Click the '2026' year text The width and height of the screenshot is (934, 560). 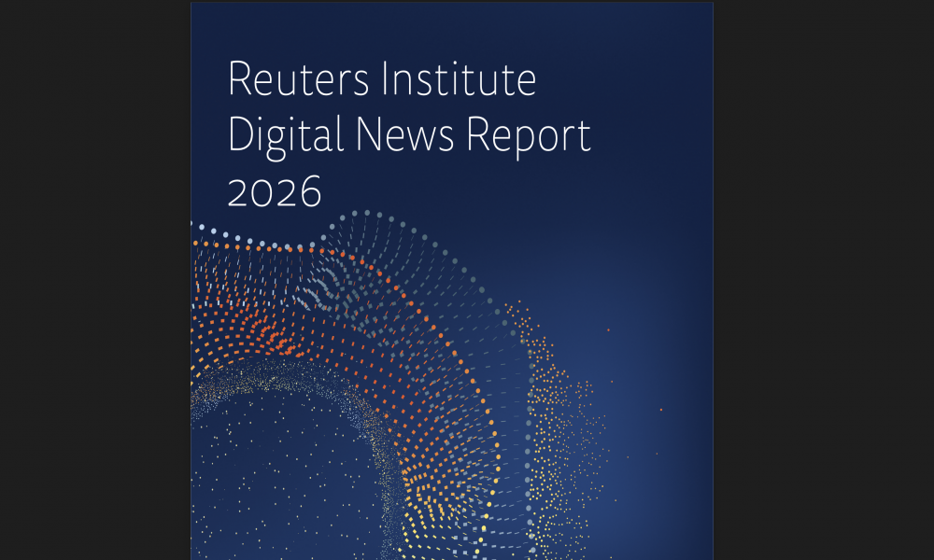[275, 191]
